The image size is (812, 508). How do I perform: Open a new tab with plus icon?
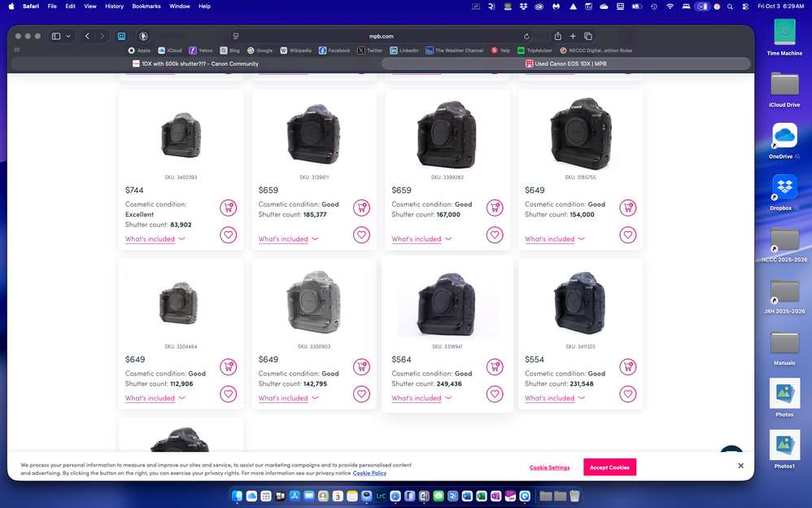(x=573, y=37)
